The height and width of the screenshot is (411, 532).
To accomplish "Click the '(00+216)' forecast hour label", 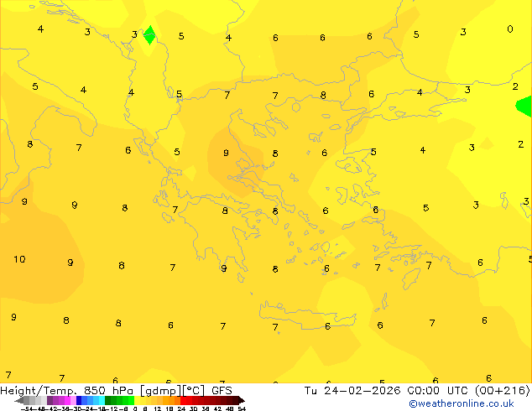I will coord(502,391).
